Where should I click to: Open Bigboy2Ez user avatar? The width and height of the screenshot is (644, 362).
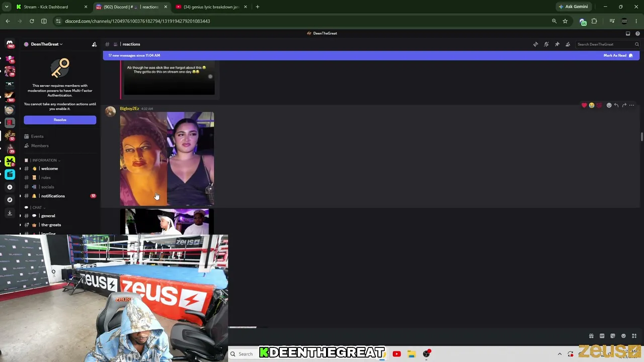pos(110,112)
